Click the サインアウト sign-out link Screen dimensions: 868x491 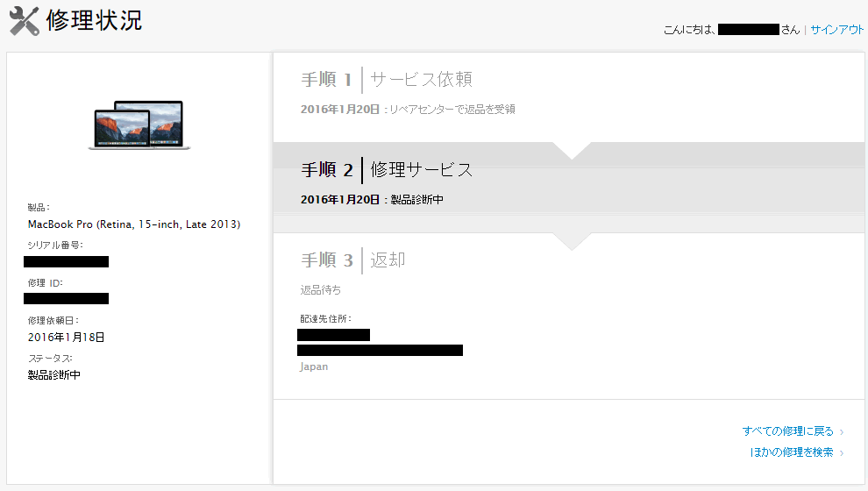[837, 29]
